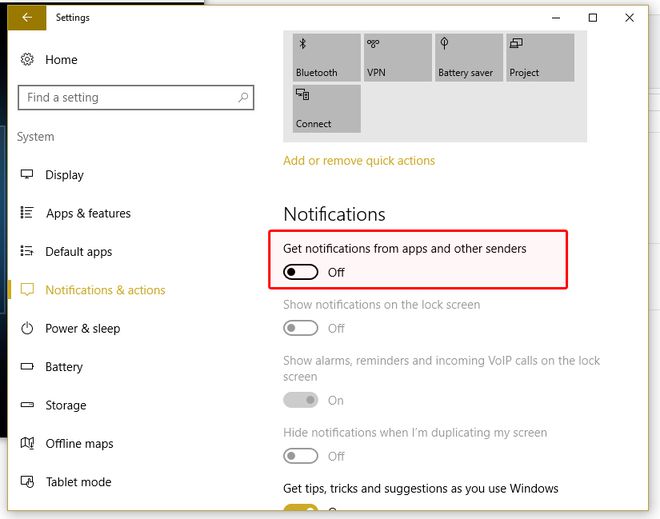
Task: Open Power & sleep settings page
Action: [82, 328]
